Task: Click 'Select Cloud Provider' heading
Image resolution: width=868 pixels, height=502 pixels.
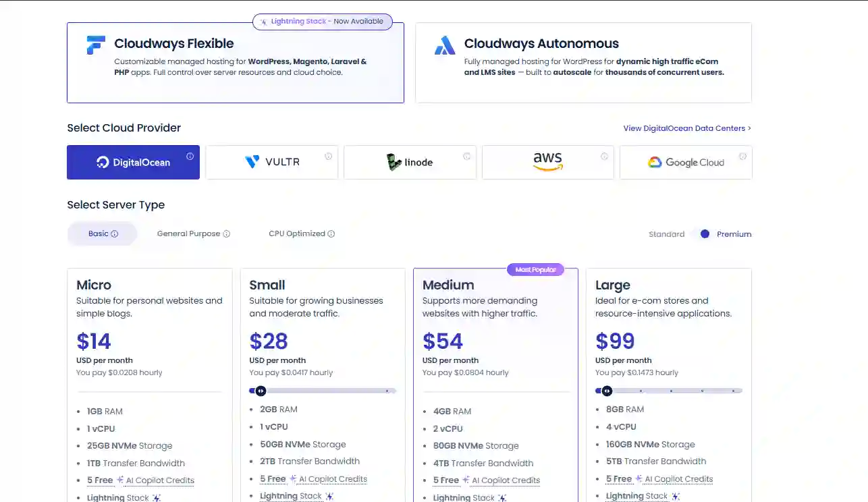Action: coord(124,128)
